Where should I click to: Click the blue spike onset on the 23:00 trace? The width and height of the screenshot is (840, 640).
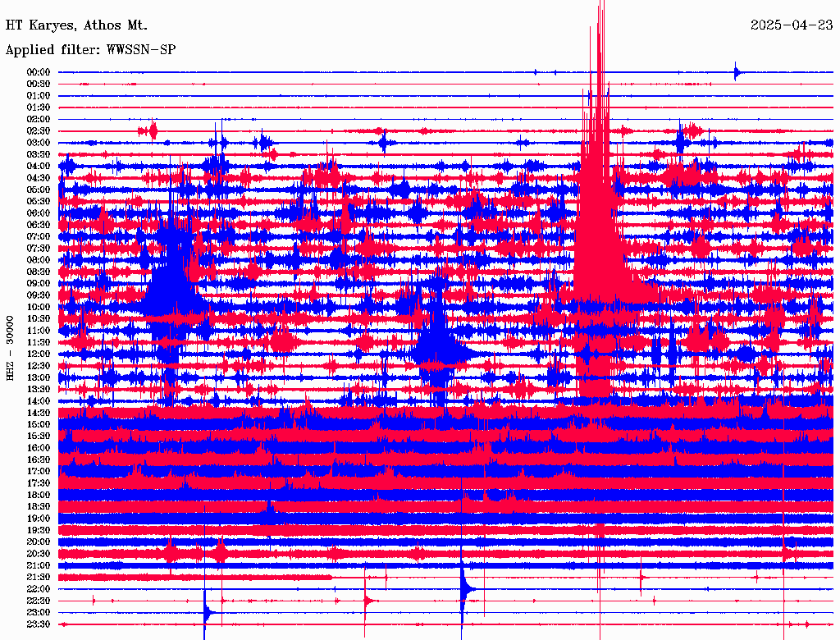click(x=207, y=612)
